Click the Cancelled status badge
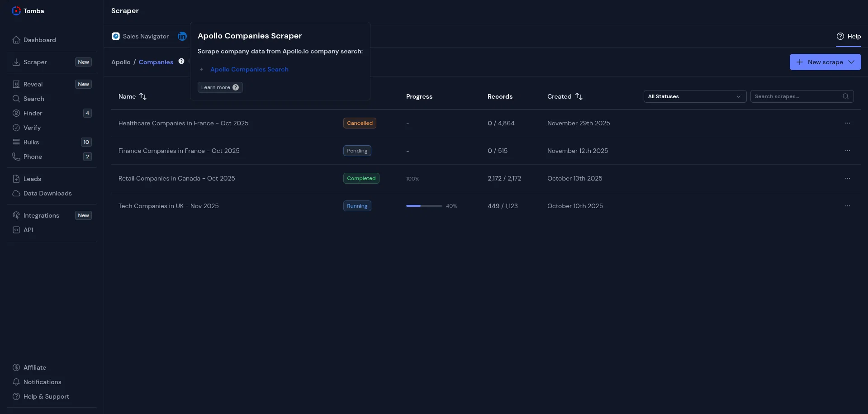The image size is (868, 414). click(360, 123)
